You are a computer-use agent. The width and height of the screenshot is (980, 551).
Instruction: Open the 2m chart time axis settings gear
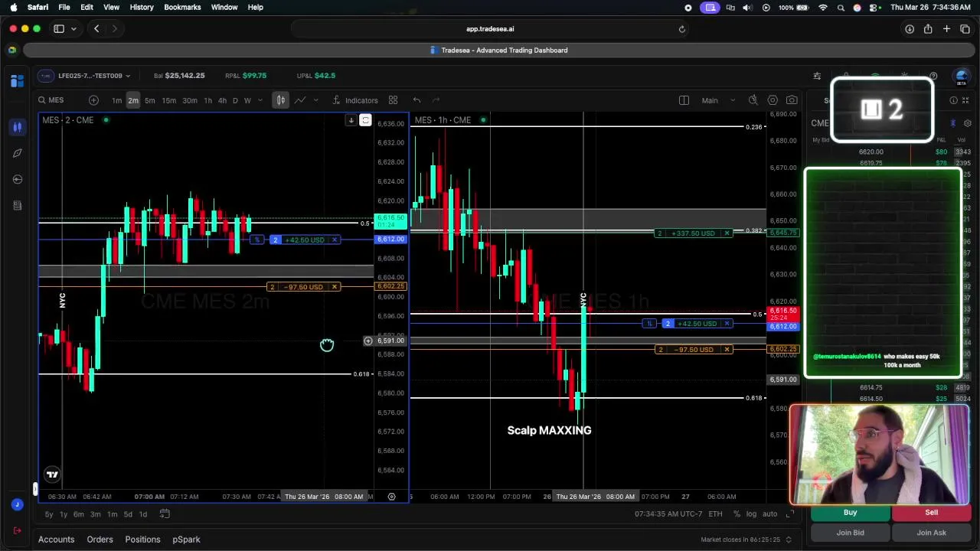point(391,497)
